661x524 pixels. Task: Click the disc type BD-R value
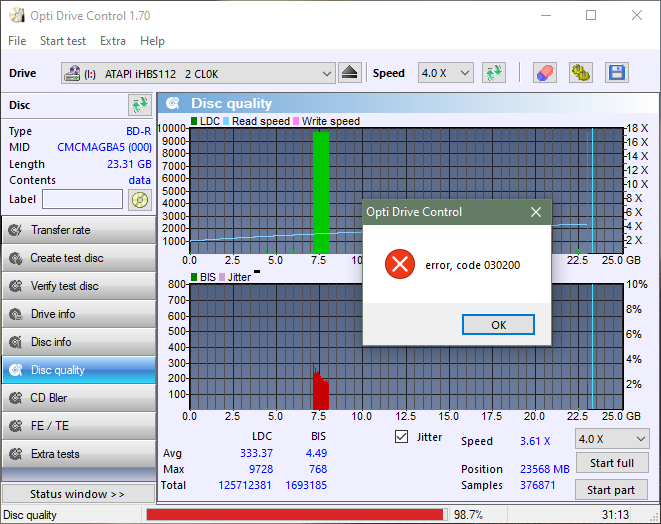pyautogui.click(x=138, y=131)
